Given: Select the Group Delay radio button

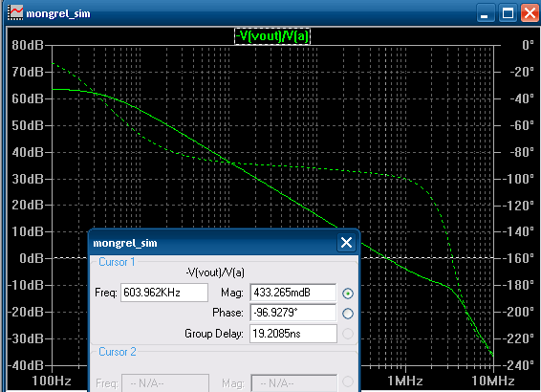Looking at the screenshot, I should coord(348,334).
